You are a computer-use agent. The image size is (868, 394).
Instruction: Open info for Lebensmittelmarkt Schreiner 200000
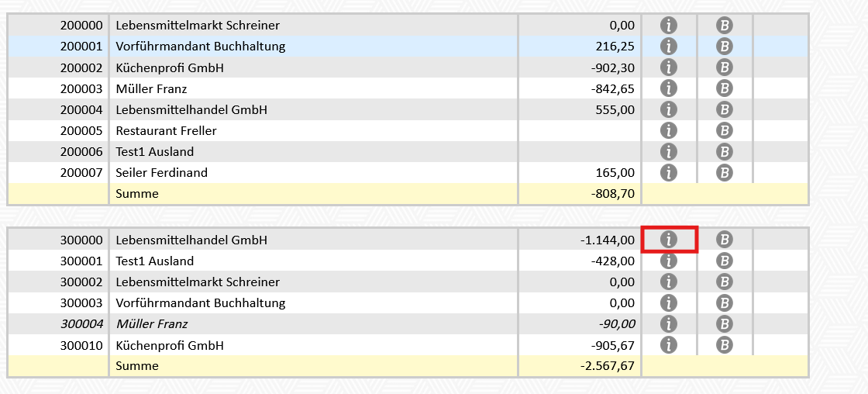[668, 26]
